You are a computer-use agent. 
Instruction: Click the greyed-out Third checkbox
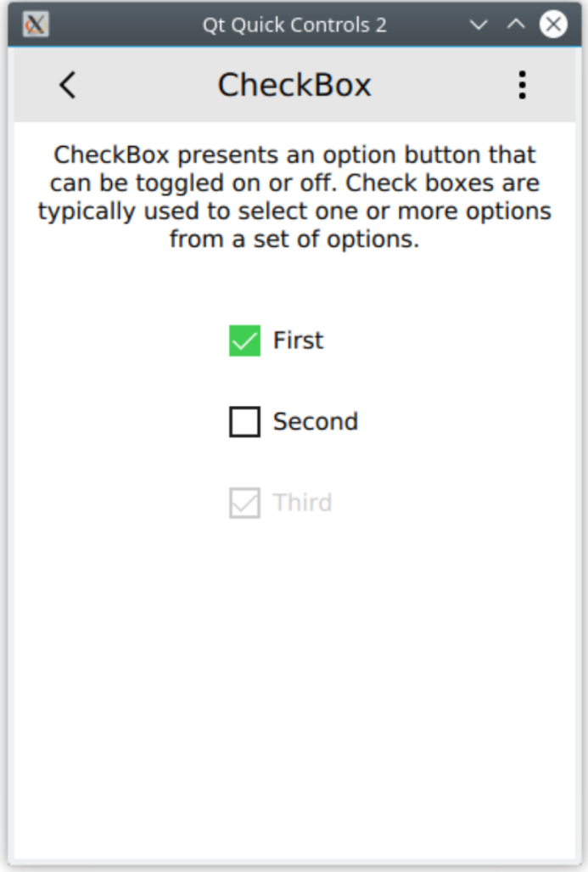[x=244, y=503]
